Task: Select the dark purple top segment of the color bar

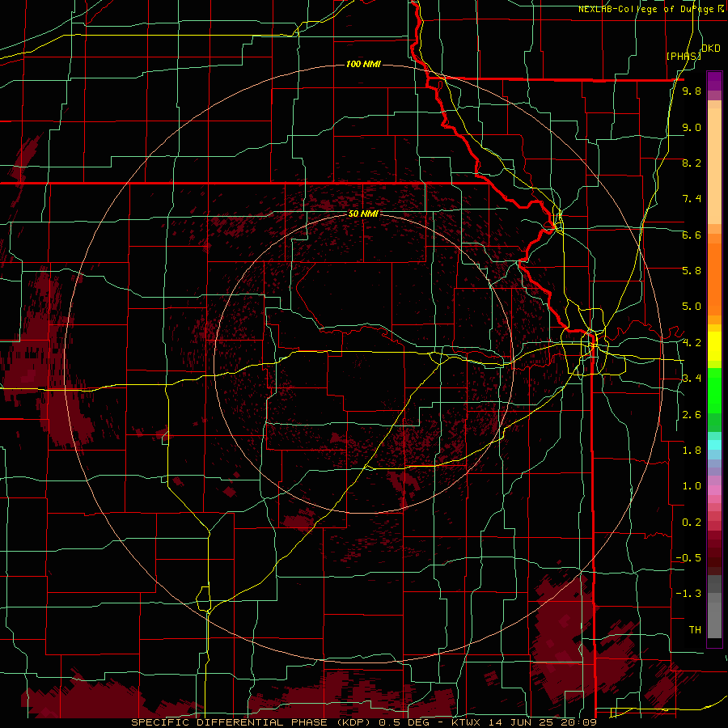Action: [x=714, y=81]
